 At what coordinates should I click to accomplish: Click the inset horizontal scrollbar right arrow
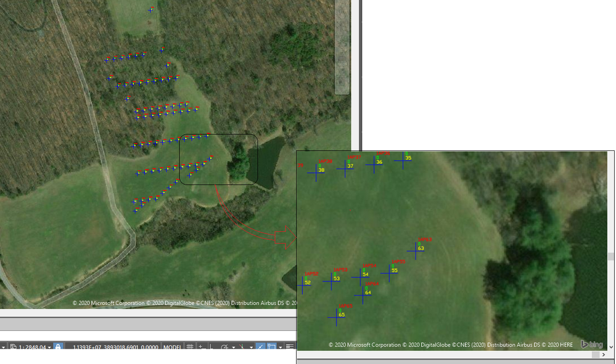click(604, 355)
